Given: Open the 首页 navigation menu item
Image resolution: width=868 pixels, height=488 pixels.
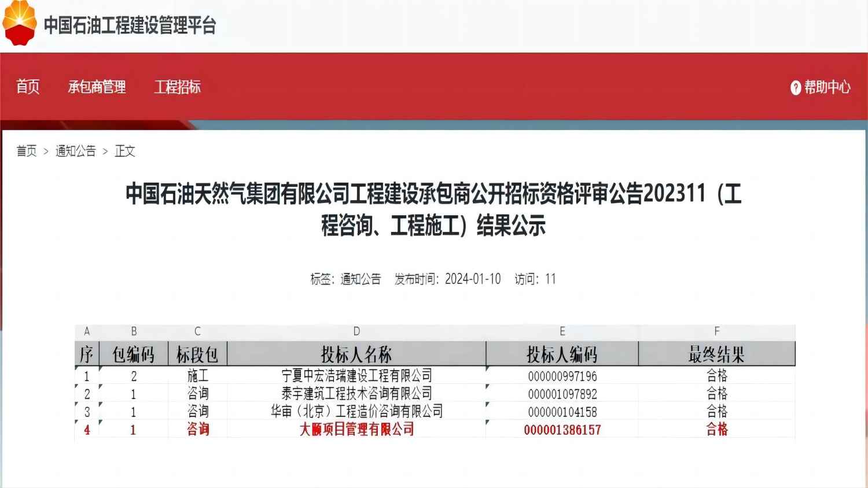Looking at the screenshot, I should (28, 87).
